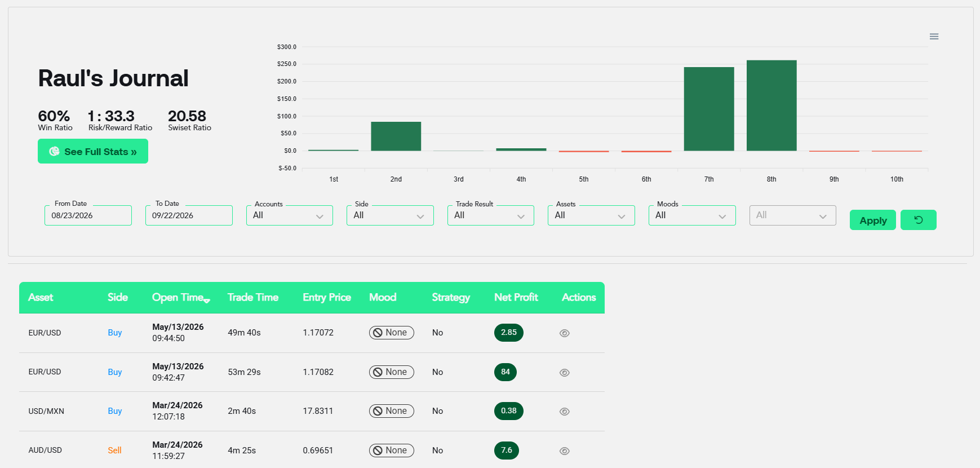980x468 pixels.
Task: Click the 20.58 Swiset Ratio stat
Action: [189, 120]
